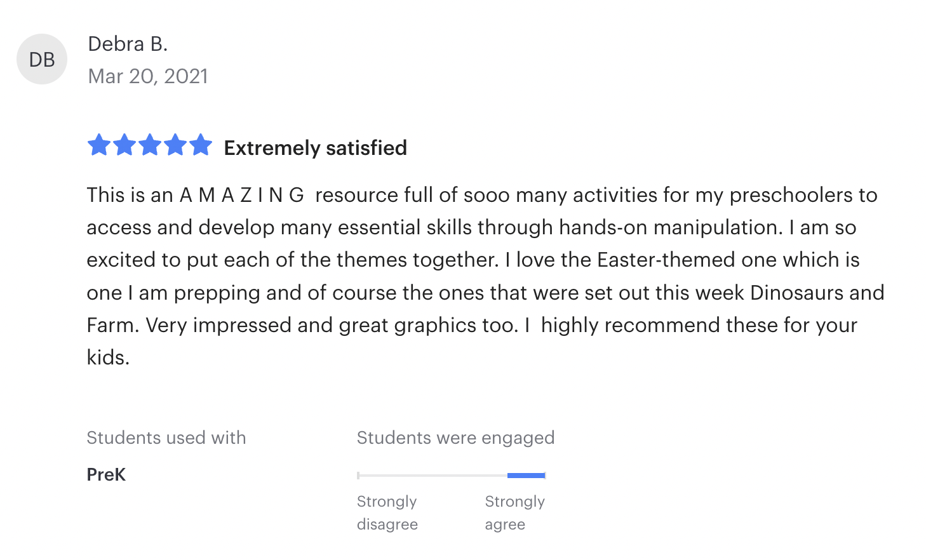The width and height of the screenshot is (926, 560).
Task: Select the PreK grade label
Action: [106, 474]
